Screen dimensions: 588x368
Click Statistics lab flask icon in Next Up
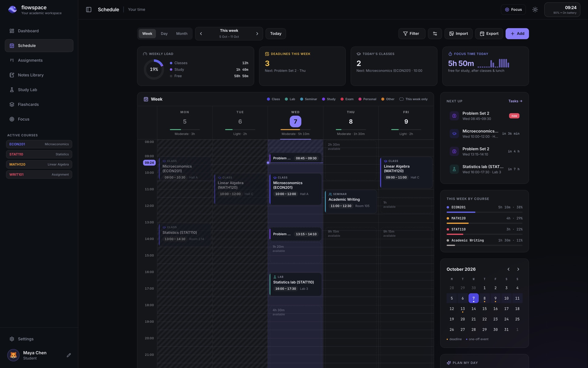pos(454,169)
